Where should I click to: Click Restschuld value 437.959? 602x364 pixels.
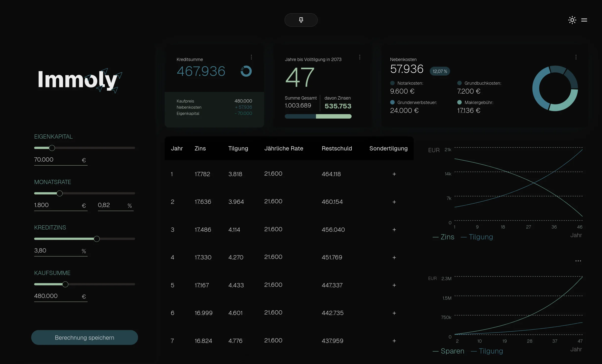point(332,341)
